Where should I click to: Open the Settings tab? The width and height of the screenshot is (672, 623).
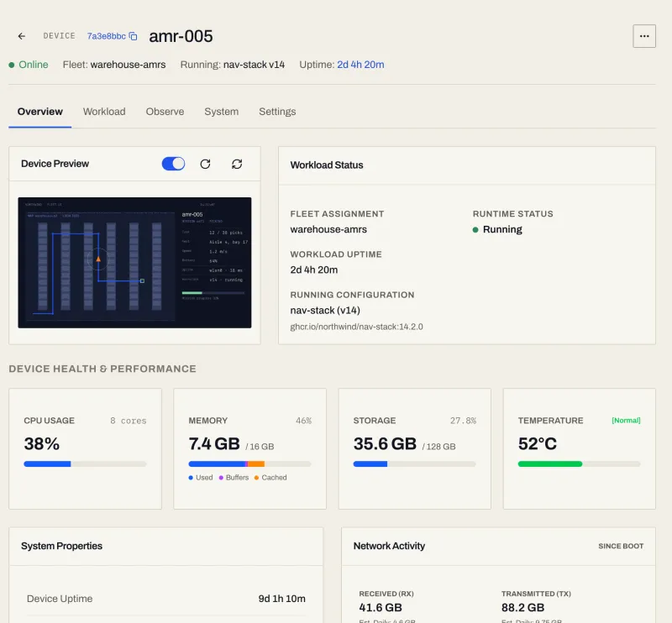pos(277,112)
